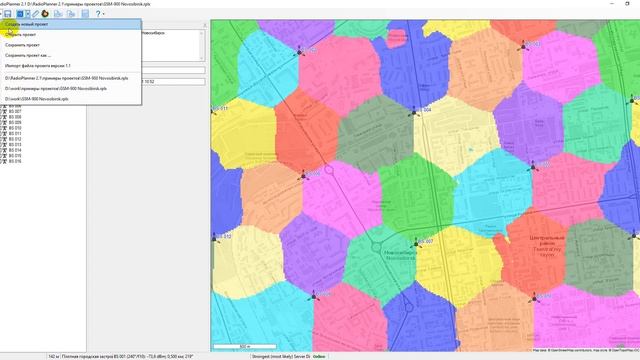This screenshot has width=640, height=360.
Task: Click the description box scroll-down arrow
Action: click(202, 58)
